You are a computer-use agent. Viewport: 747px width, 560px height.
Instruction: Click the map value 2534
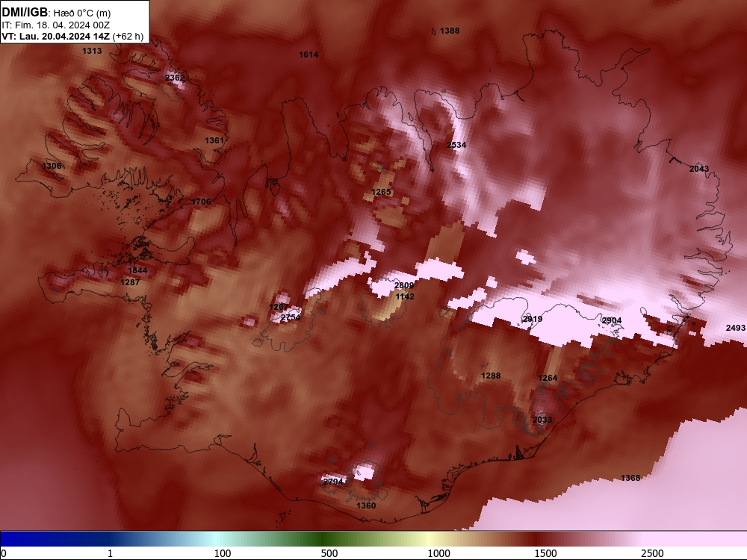pyautogui.click(x=456, y=145)
